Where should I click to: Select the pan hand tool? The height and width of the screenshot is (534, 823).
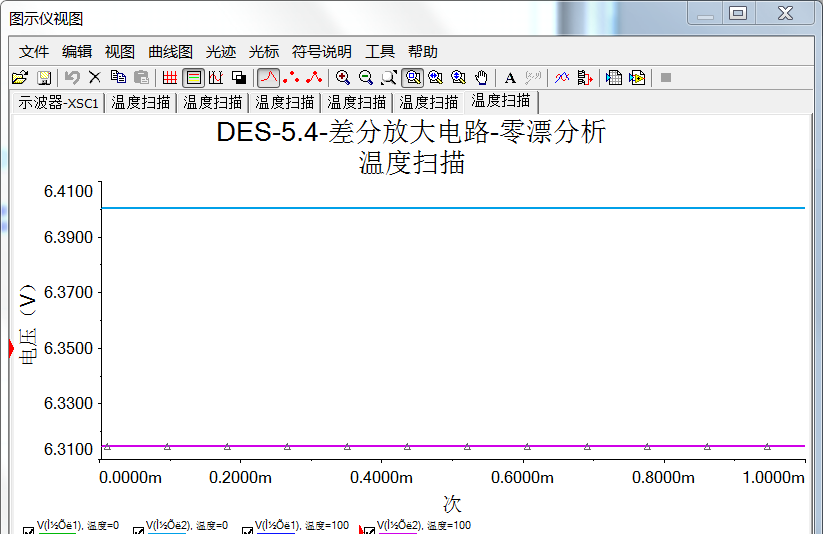(x=481, y=78)
